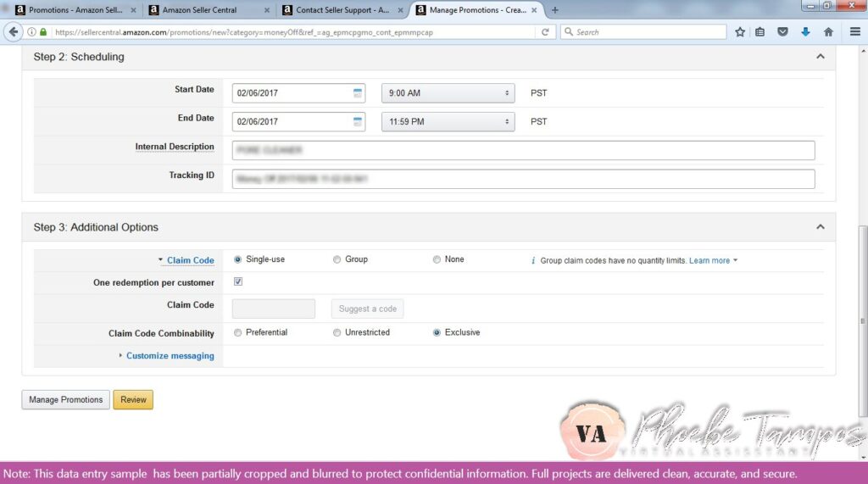Click Customize messaging link
Viewport: 868px width, 484px height.
170,355
